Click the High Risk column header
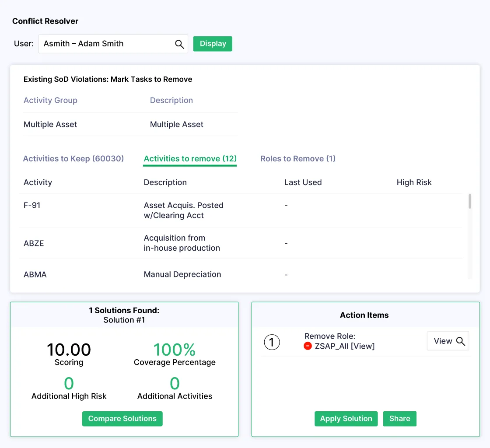This screenshot has width=490, height=448. tap(414, 182)
